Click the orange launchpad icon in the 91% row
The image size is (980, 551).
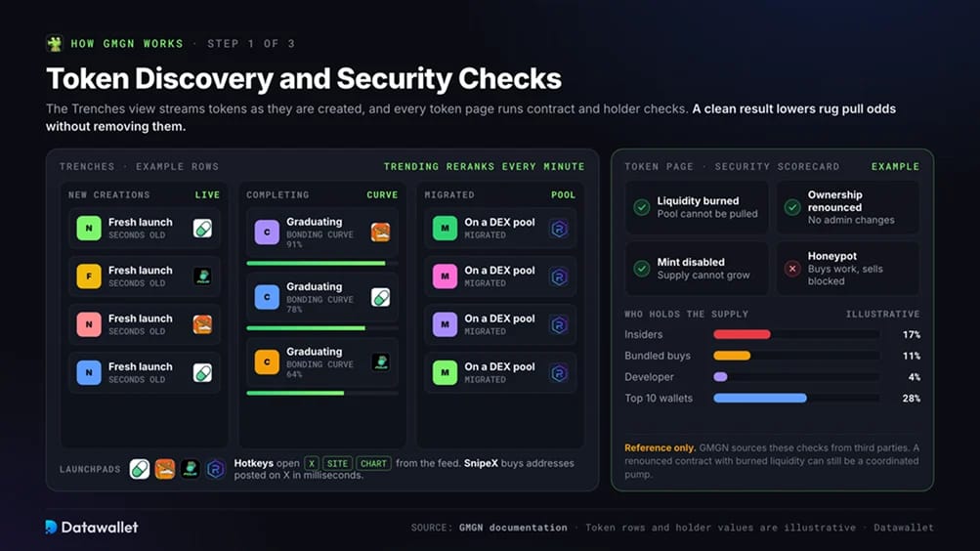[x=381, y=232]
